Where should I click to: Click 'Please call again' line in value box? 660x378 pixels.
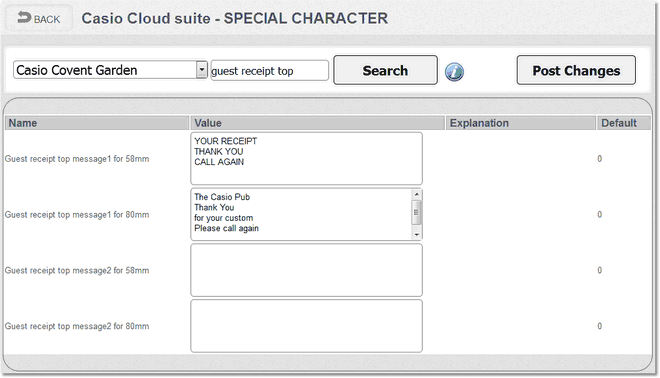pos(226,229)
